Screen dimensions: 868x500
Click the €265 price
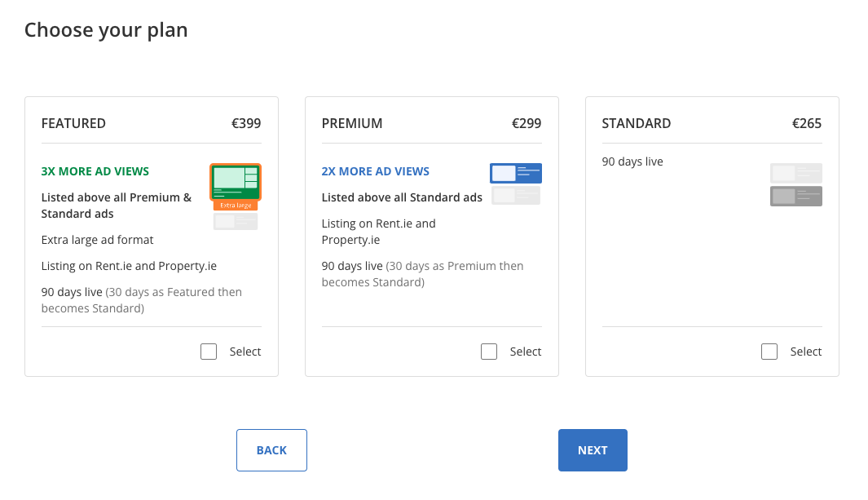[807, 123]
